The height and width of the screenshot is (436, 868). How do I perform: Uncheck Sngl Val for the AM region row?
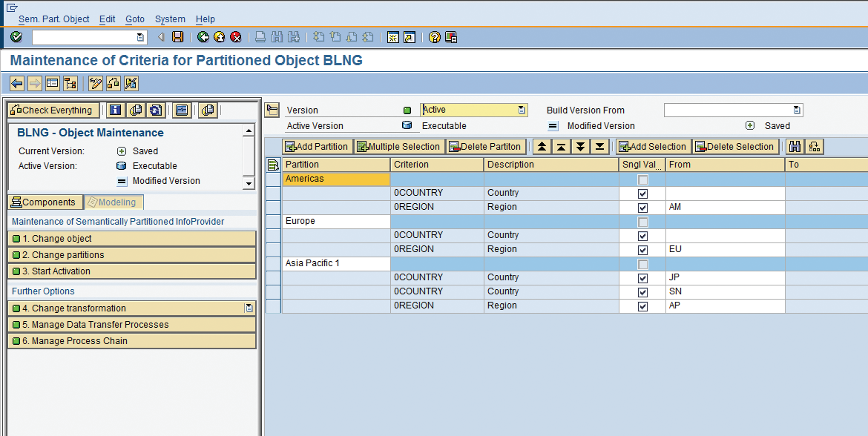642,208
